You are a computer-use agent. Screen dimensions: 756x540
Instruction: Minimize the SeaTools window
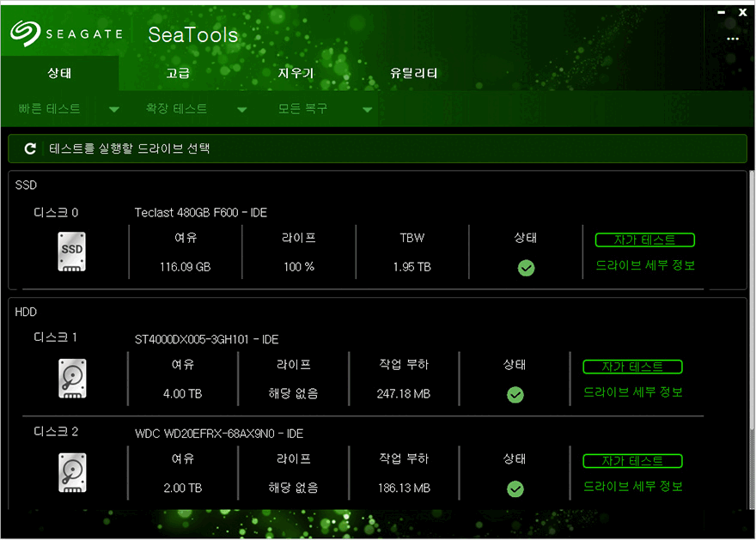[722, 13]
